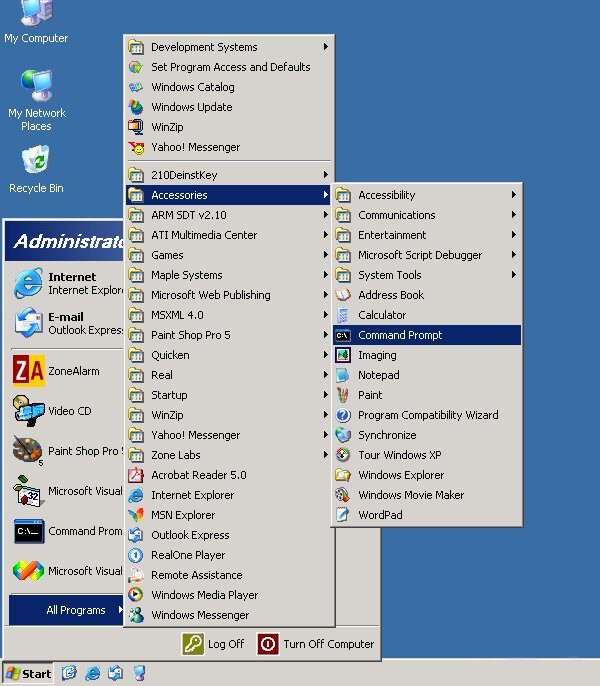Select Microsoft Web Publishing folder
The width and height of the screenshot is (600, 686).
(228, 295)
